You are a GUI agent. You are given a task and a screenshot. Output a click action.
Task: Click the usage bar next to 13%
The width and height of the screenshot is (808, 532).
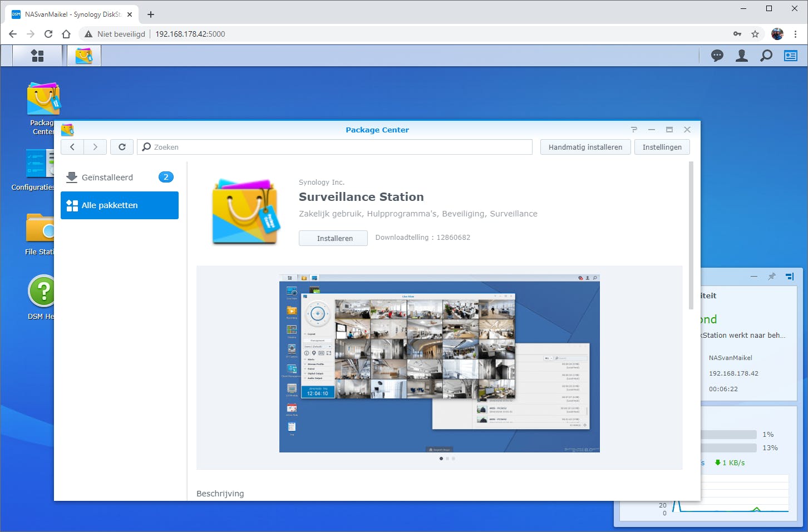click(x=728, y=448)
